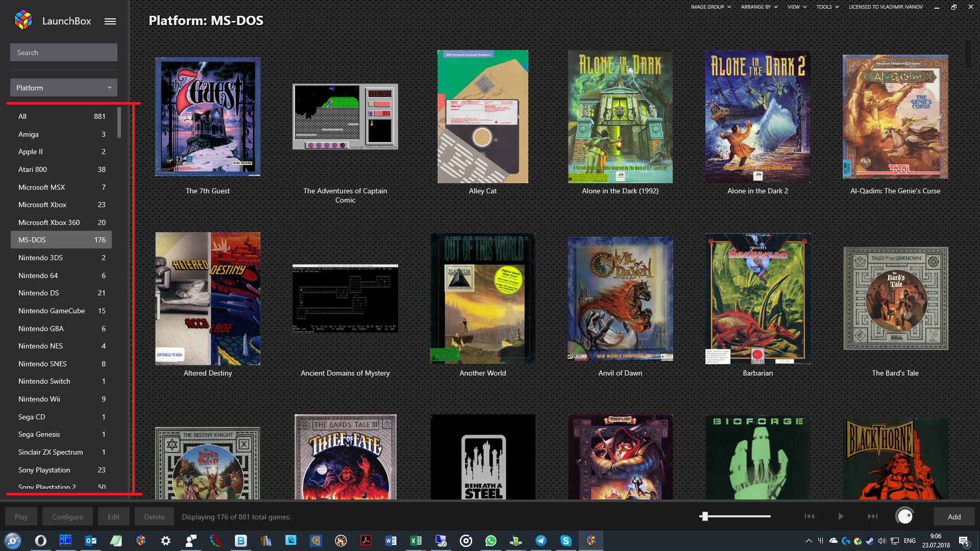Select The 7th Guest box art

(208, 117)
